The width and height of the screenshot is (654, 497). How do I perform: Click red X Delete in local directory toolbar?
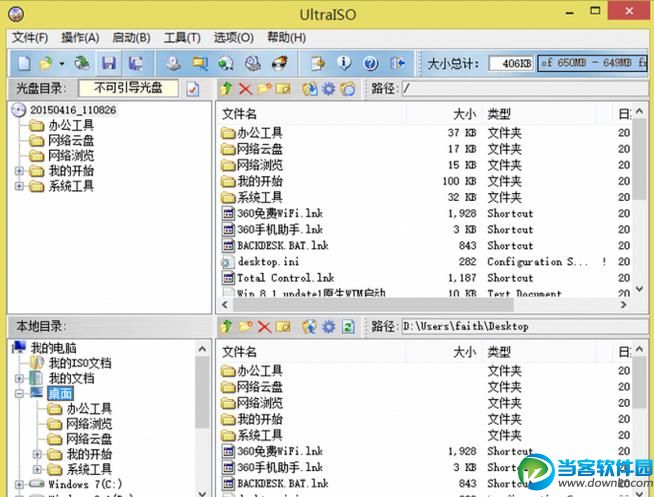point(264,327)
